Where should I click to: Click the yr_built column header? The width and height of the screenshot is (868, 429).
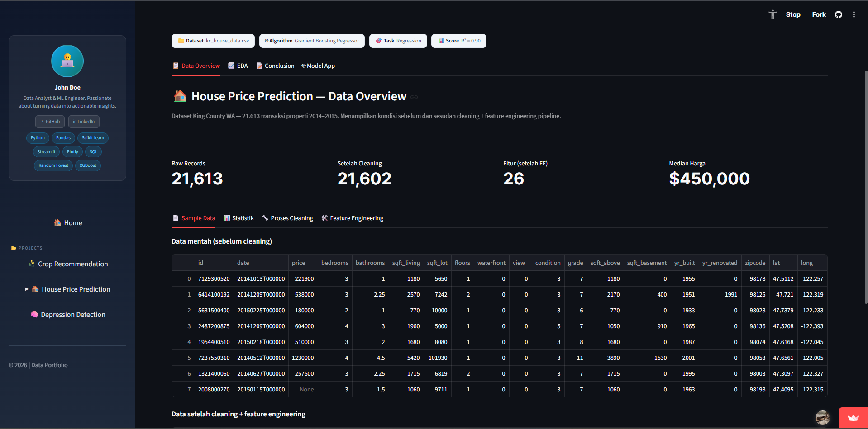684,263
